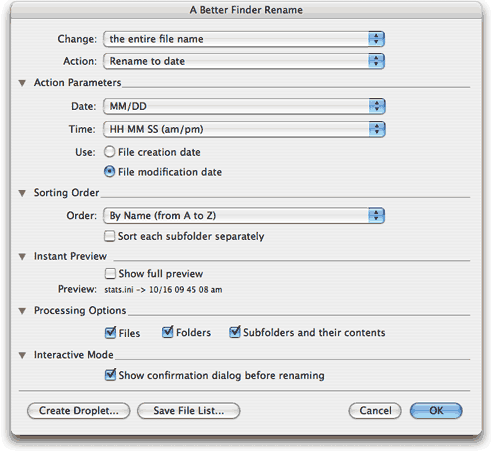Open the Change popup menu

(x=244, y=39)
